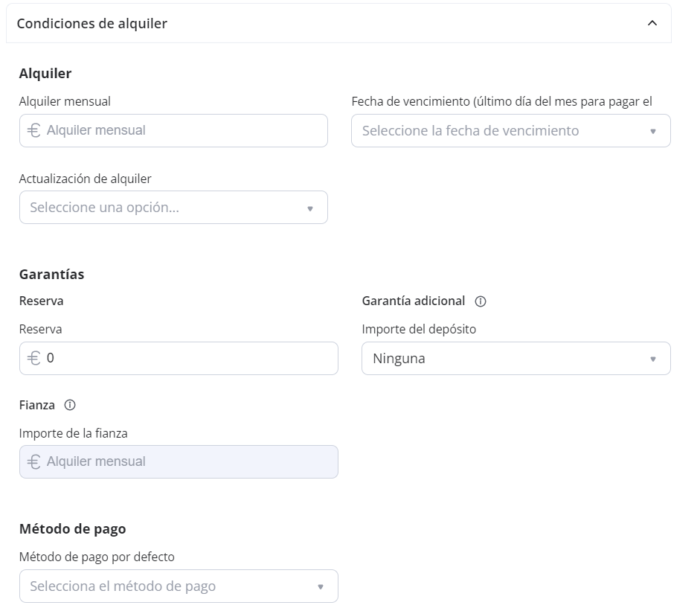Click the 'Actualización de alquiler' label text

tap(86, 179)
